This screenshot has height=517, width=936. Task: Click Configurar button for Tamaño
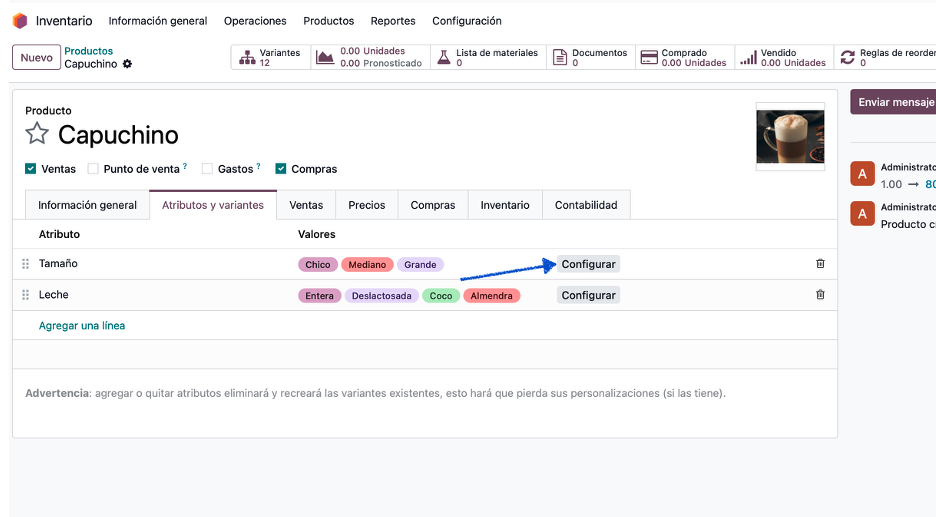[x=588, y=264]
